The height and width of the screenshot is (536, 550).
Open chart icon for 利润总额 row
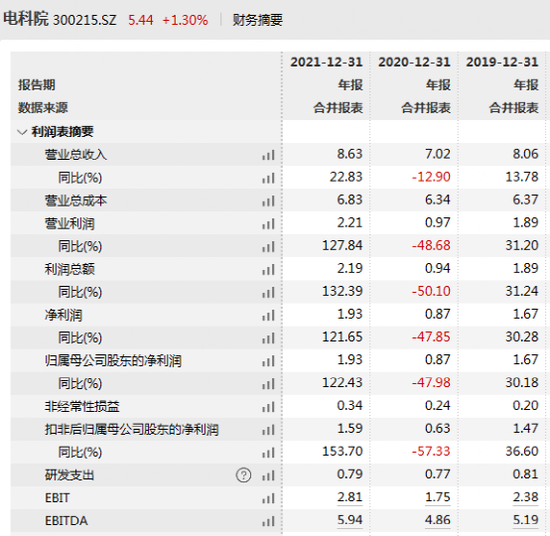[268, 269]
